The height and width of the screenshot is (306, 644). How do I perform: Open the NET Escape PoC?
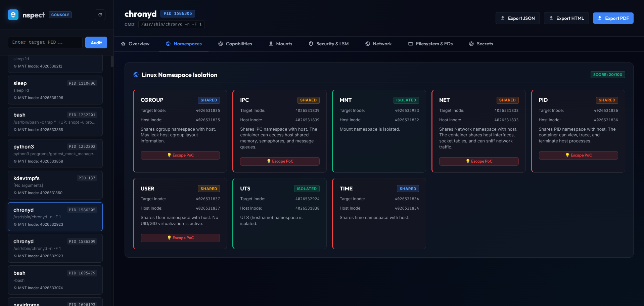(479, 161)
